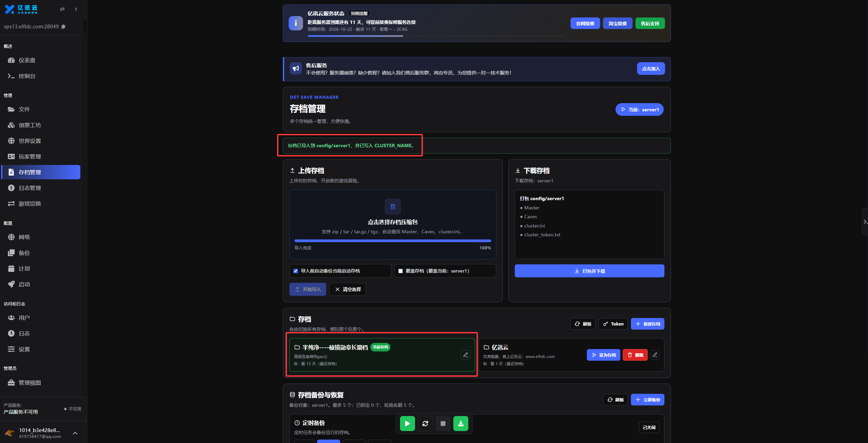The height and width of the screenshot is (443, 868).
Task: Open 控制台 console page
Action: 41,76
